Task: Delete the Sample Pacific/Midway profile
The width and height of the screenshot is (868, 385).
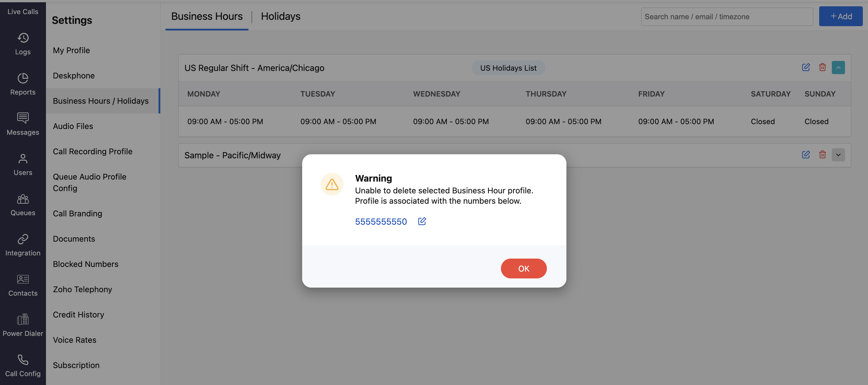Action: (x=822, y=155)
